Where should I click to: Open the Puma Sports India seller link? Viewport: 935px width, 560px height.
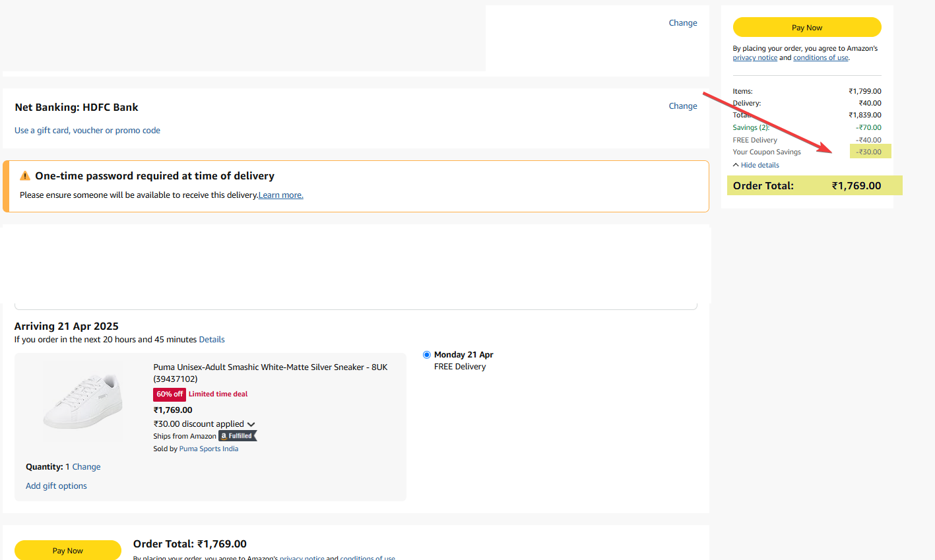(x=209, y=449)
